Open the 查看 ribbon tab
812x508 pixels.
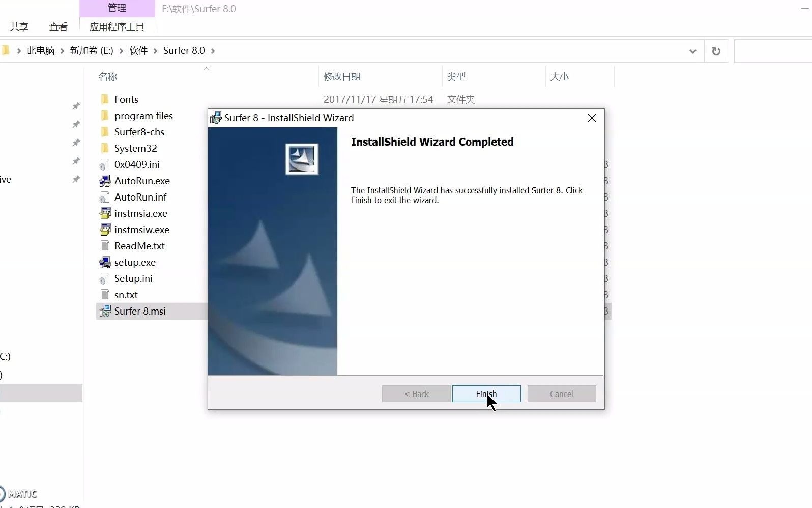pos(59,27)
